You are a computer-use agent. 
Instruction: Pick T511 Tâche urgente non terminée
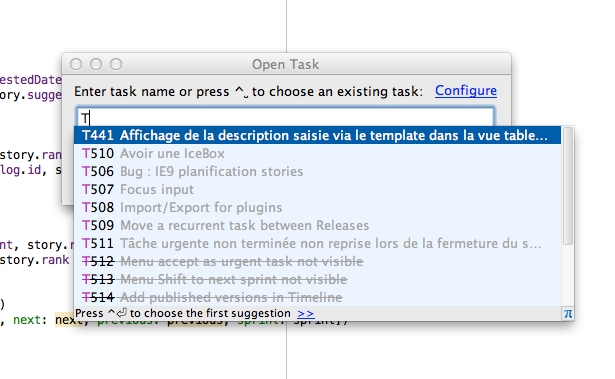click(x=317, y=243)
